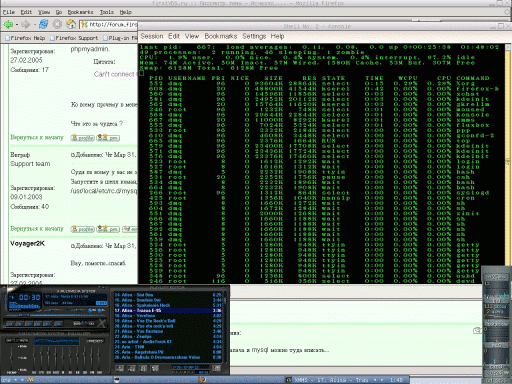This screenshot has width=512, height=384.
Task: Open Konsole Help menu
Action: point(277,36)
